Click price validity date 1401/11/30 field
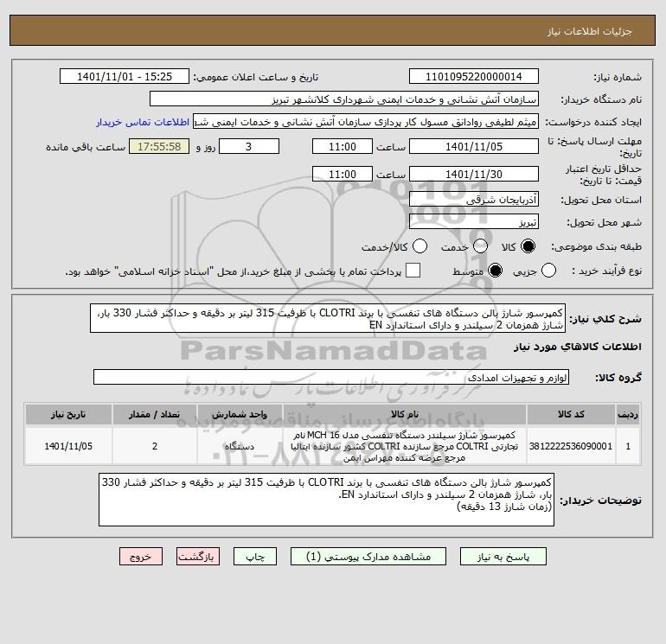 (474, 174)
